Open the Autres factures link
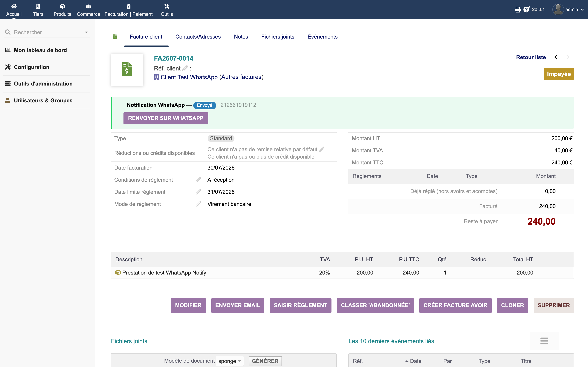Screen dimensions: 588x367 tap(241, 77)
